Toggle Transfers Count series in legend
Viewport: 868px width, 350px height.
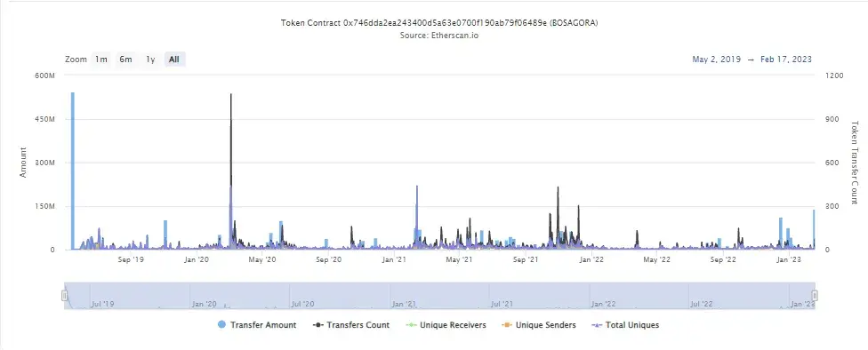coord(351,325)
